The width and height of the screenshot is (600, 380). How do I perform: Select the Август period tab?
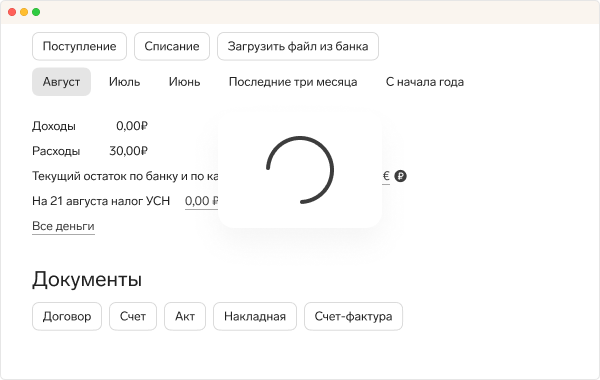(x=61, y=82)
